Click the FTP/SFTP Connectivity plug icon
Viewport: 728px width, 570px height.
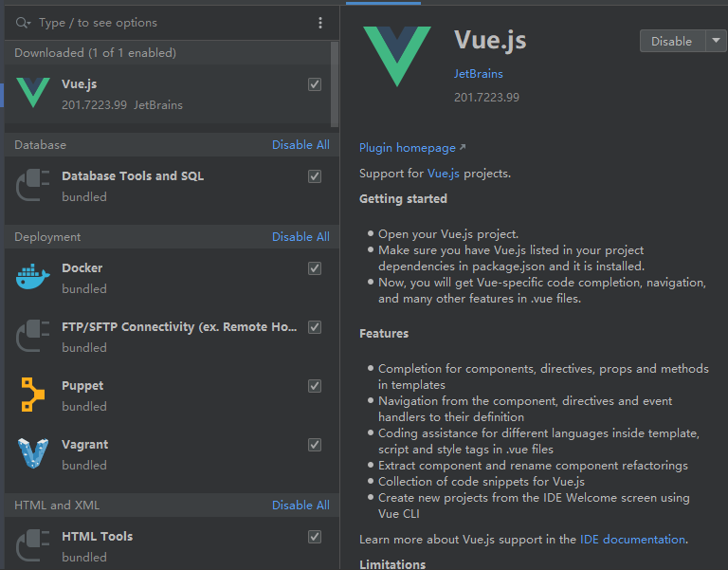pos(33,337)
